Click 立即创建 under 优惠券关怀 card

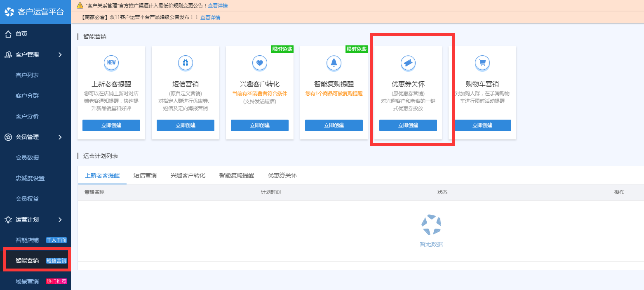(408, 125)
